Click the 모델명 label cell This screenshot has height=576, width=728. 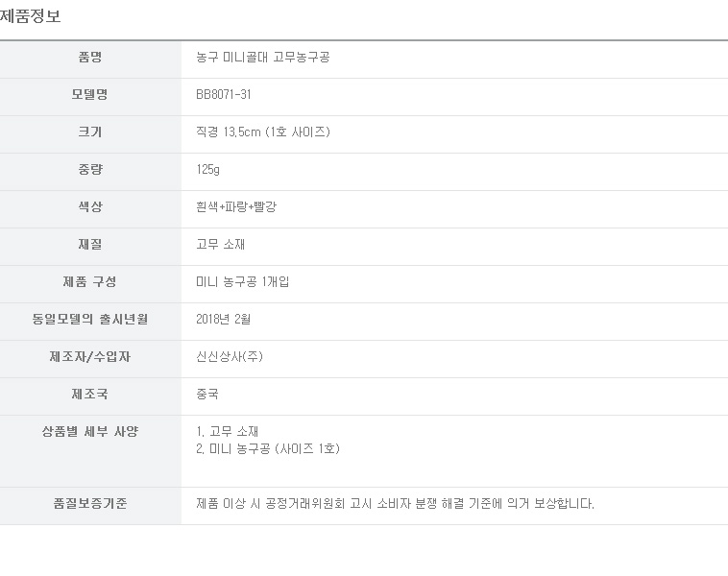tap(90, 97)
